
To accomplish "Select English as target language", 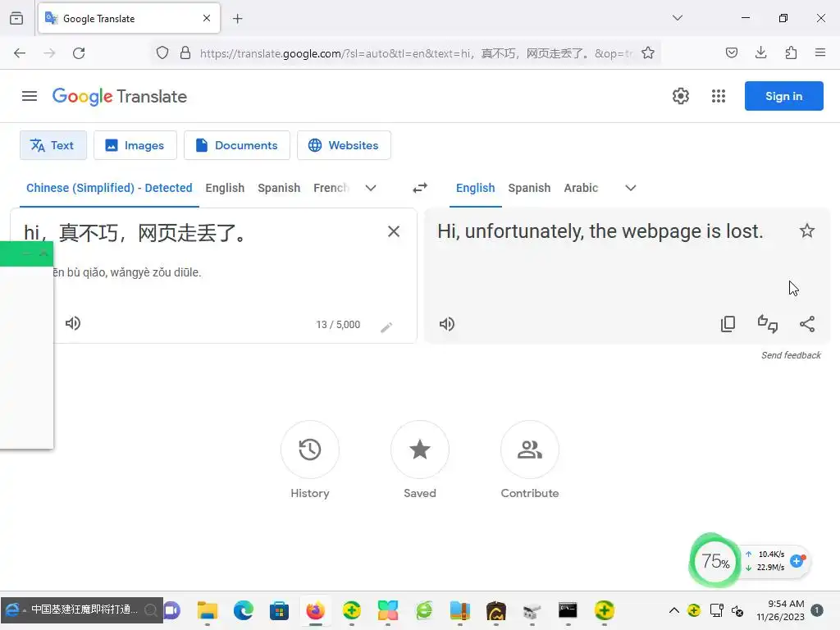I will (475, 188).
